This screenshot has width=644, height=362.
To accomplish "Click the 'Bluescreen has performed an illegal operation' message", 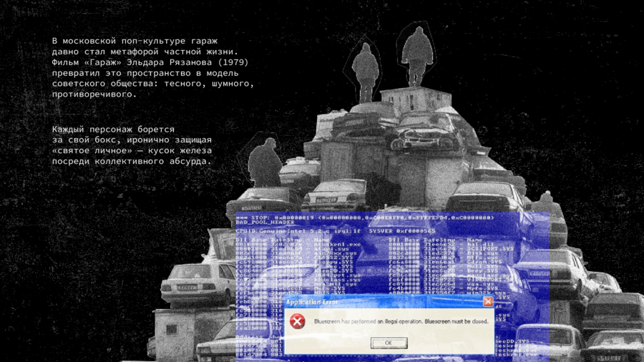I will (x=401, y=321).
